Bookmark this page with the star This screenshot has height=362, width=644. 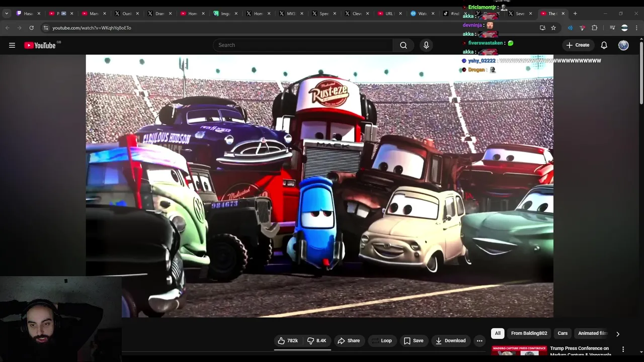[x=553, y=28]
